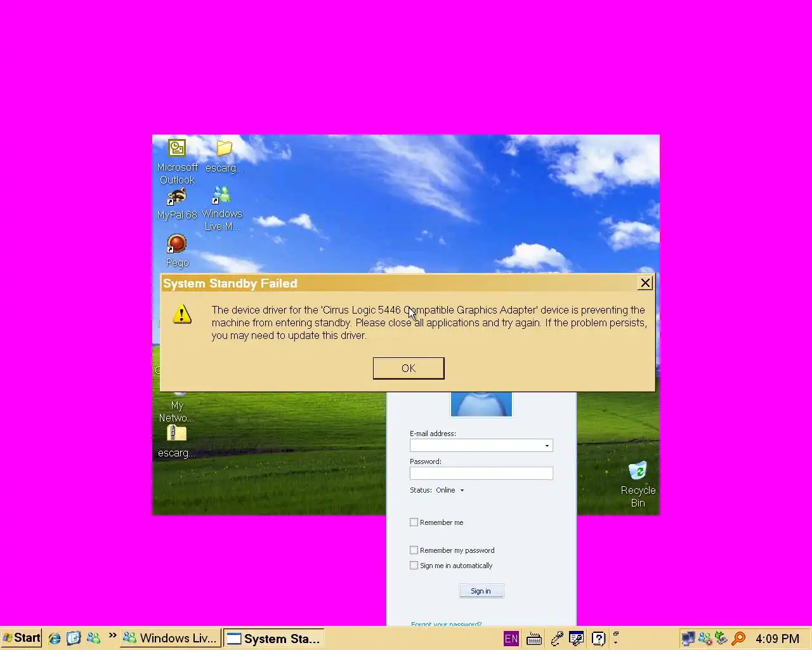Image resolution: width=812 pixels, height=650 pixels.
Task: Open the escarg zip archive icon
Action: pos(176,441)
